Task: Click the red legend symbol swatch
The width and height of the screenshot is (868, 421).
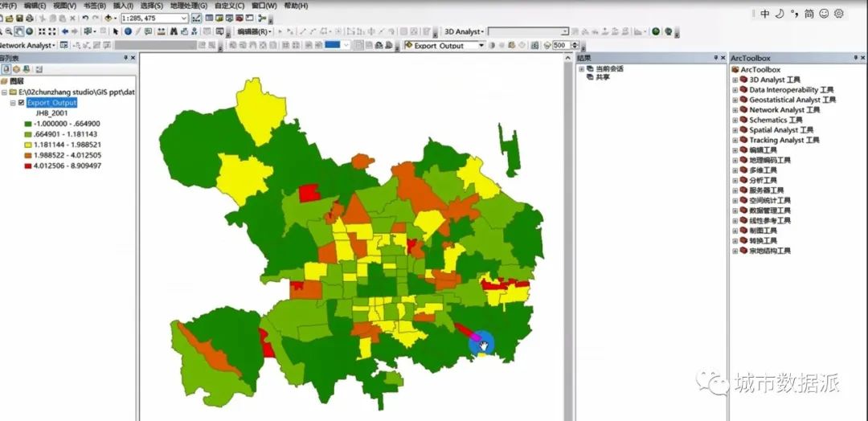Action: [27, 166]
